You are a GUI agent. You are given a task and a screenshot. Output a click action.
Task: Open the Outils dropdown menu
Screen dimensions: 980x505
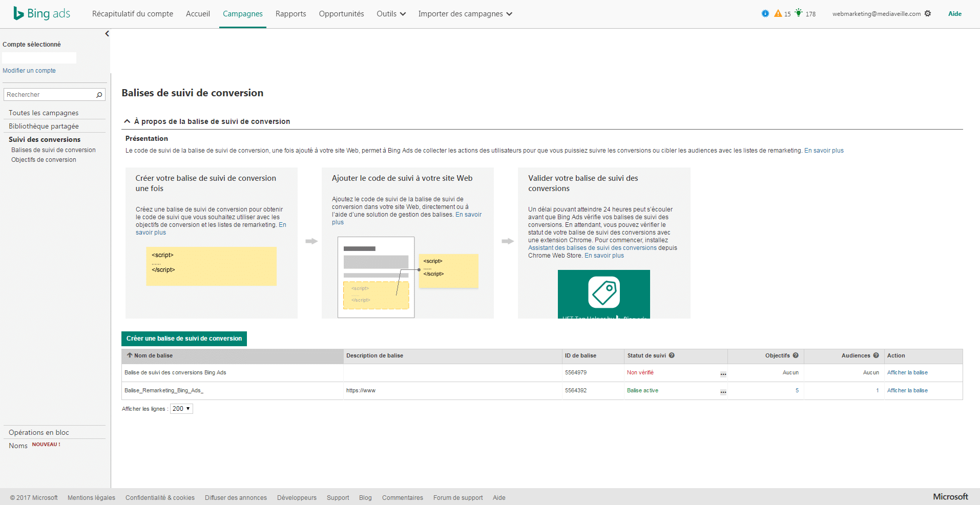391,14
